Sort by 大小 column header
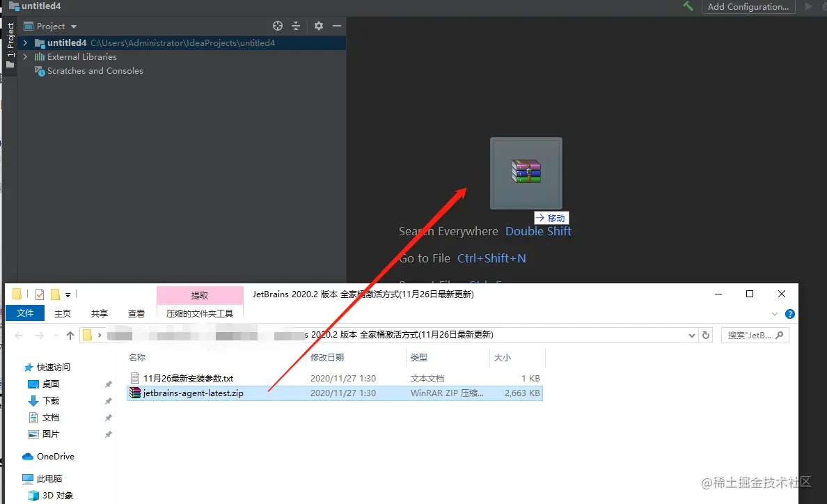This screenshot has width=827, height=504. pos(502,357)
